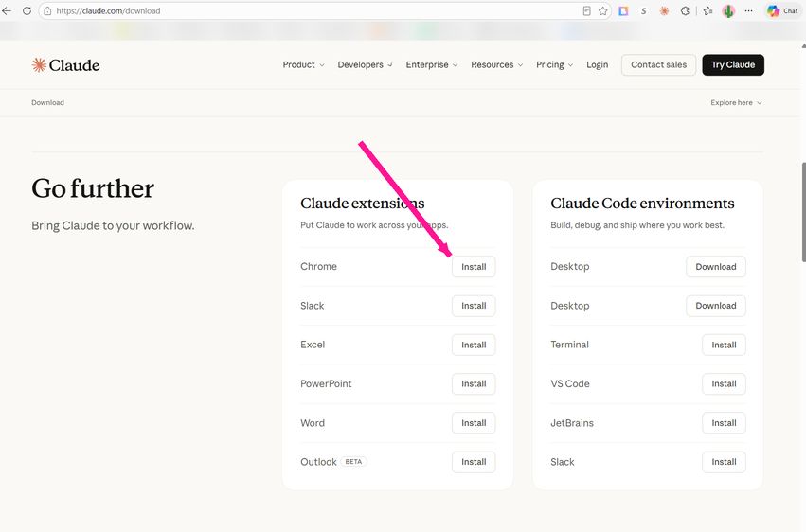Screen dimensions: 806x532
Task: Click the S extension icon
Action: click(643, 10)
